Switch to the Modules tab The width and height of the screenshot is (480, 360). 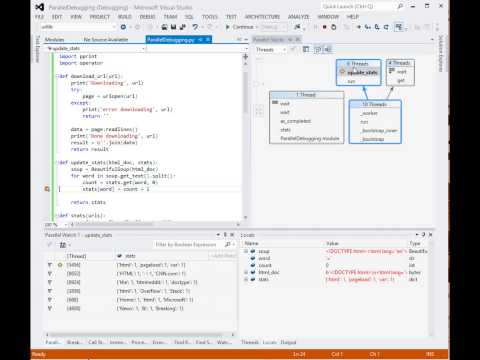point(54,40)
